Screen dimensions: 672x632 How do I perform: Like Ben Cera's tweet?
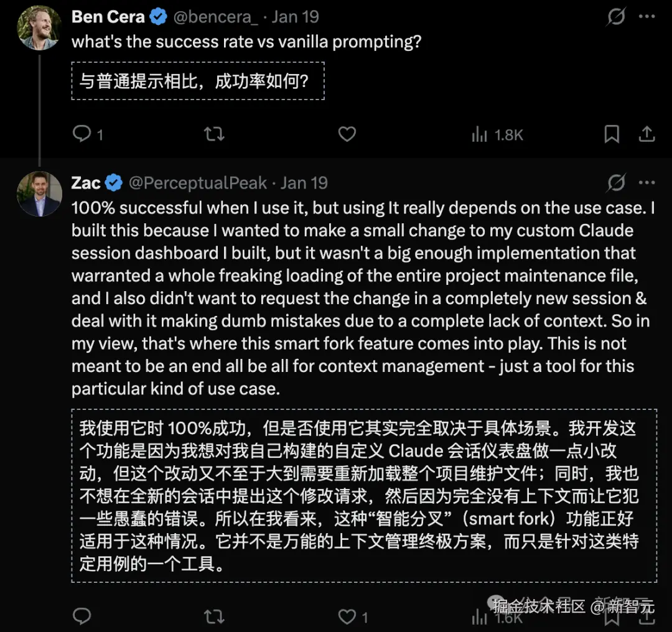click(x=347, y=134)
